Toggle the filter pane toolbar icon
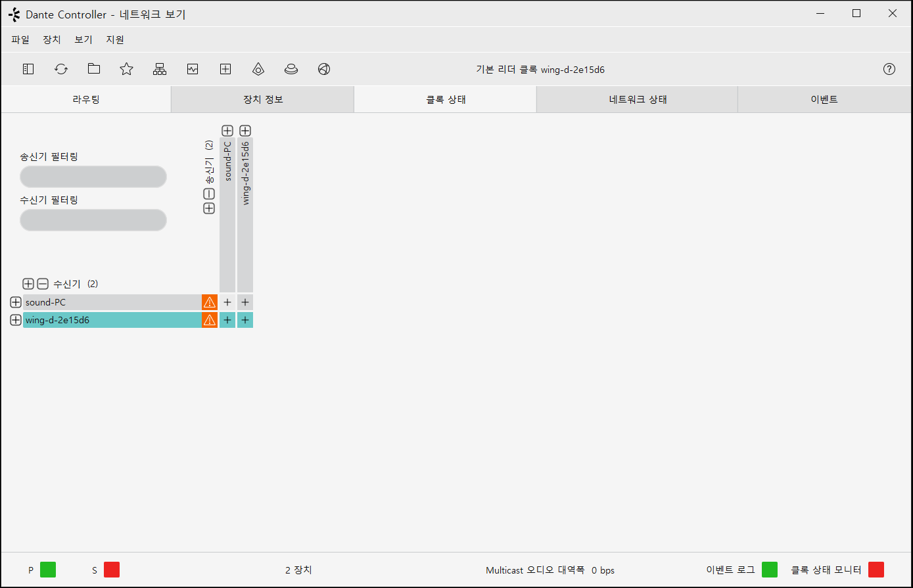Image resolution: width=913 pixels, height=588 pixels. click(x=28, y=69)
